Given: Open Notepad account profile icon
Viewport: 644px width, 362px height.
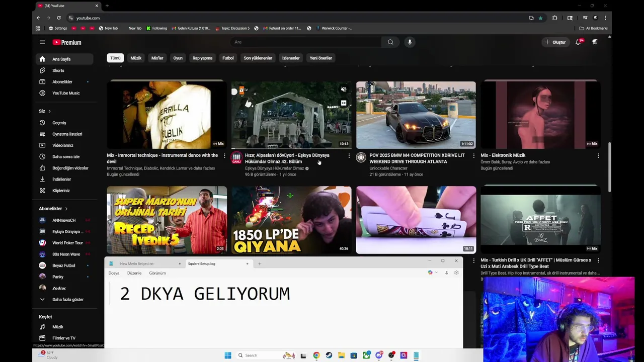Looking at the screenshot, I should pyautogui.click(x=446, y=273).
